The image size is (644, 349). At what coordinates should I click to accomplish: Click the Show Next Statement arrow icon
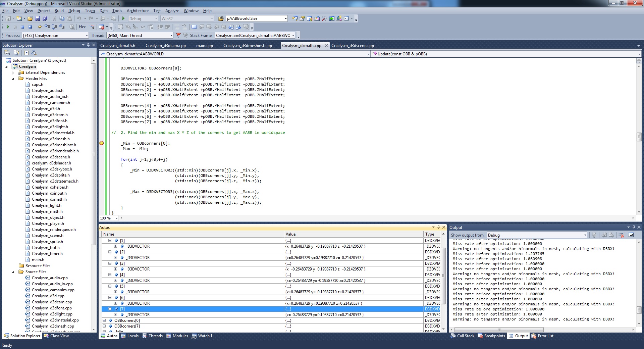[40, 27]
